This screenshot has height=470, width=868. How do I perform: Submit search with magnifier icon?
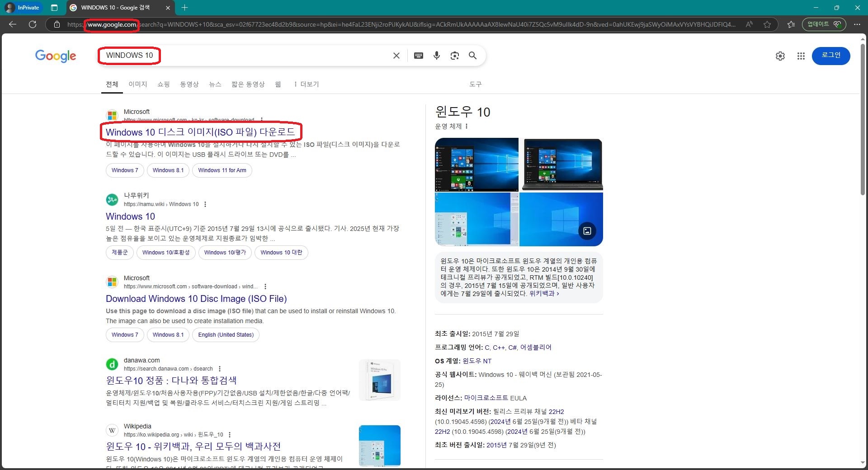[x=473, y=56]
